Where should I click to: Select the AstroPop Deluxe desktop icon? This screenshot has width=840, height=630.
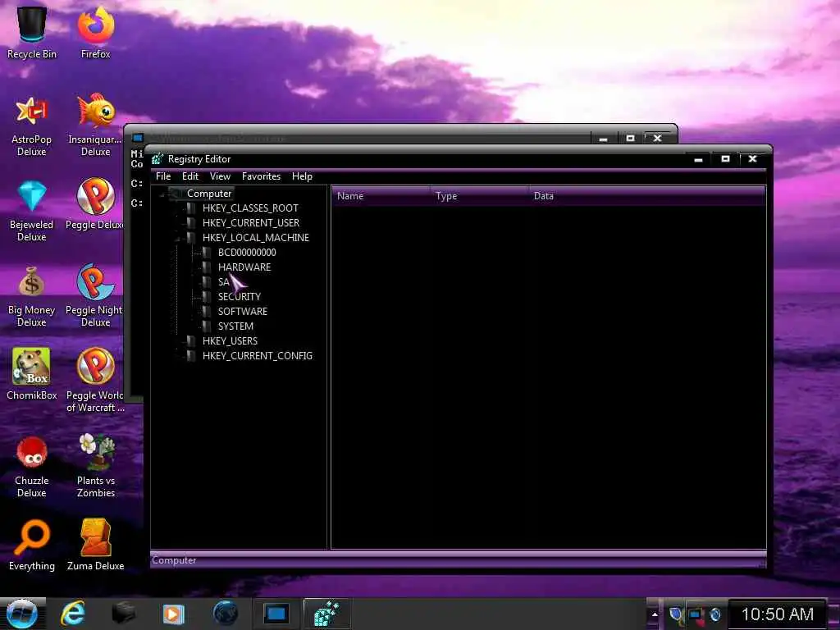[x=32, y=126]
